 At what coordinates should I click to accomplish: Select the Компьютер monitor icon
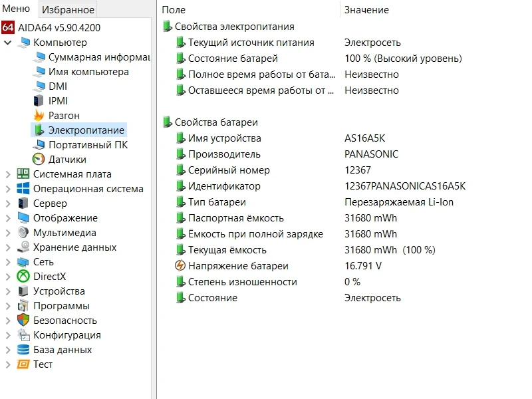point(24,43)
